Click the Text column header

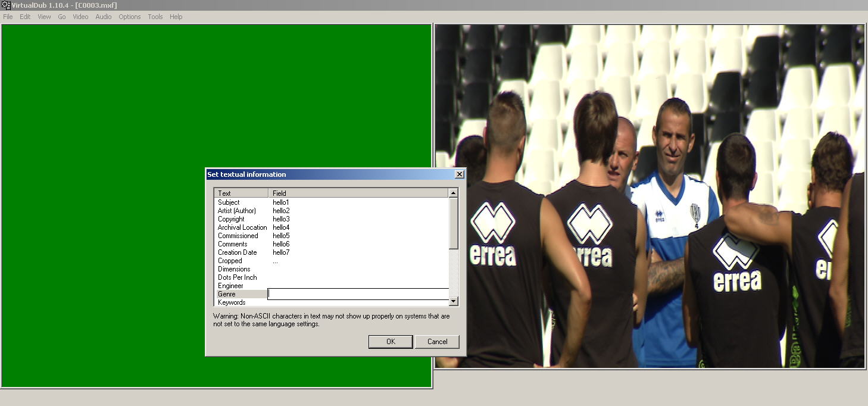click(241, 193)
